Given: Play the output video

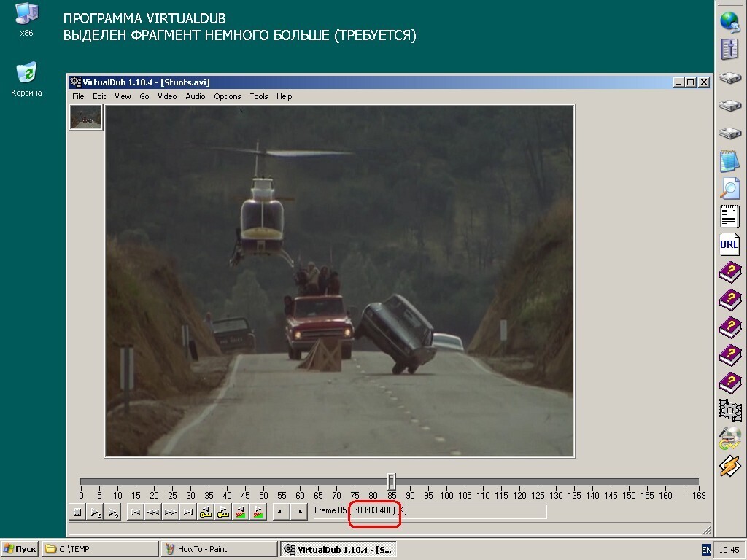Looking at the screenshot, I should [x=112, y=513].
